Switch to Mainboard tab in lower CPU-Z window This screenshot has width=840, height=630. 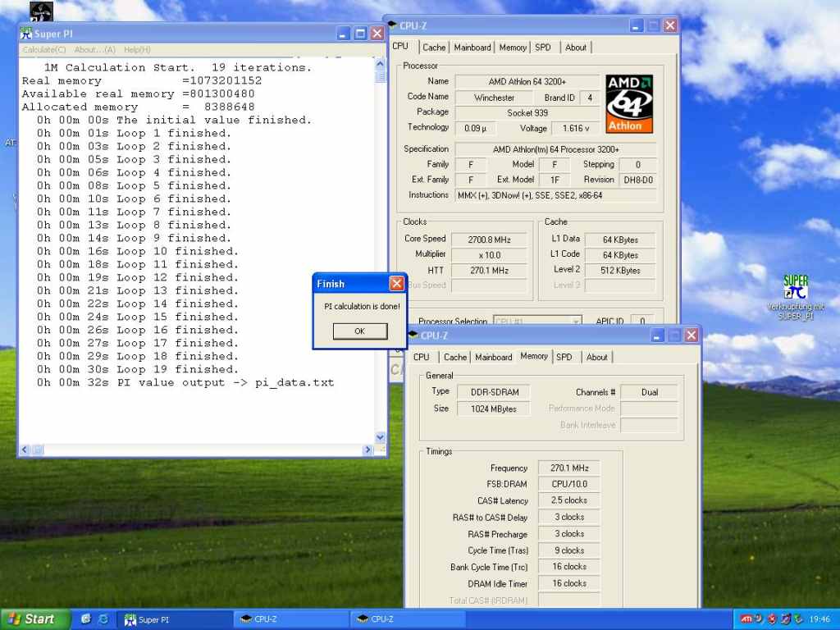point(493,358)
